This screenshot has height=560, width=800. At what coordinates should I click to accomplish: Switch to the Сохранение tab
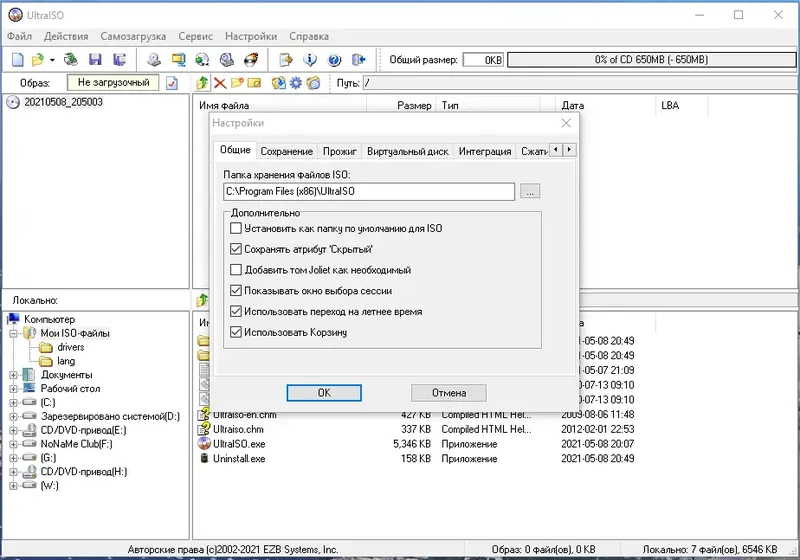click(x=286, y=151)
